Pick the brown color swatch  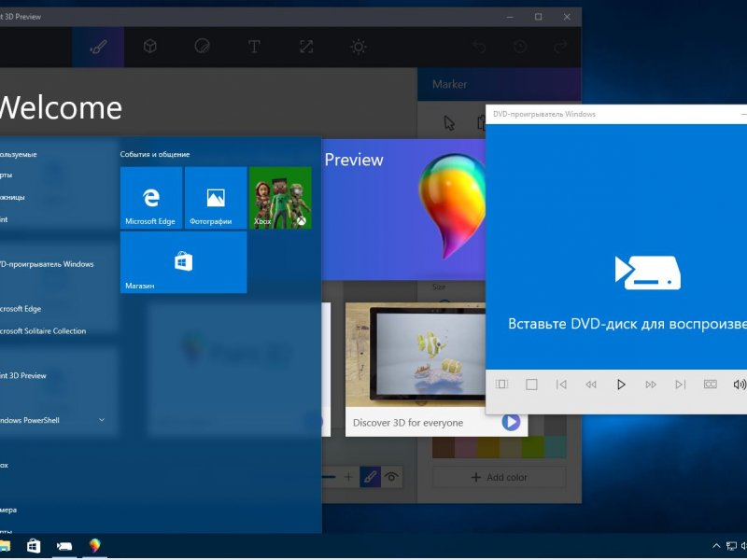[x=444, y=448]
